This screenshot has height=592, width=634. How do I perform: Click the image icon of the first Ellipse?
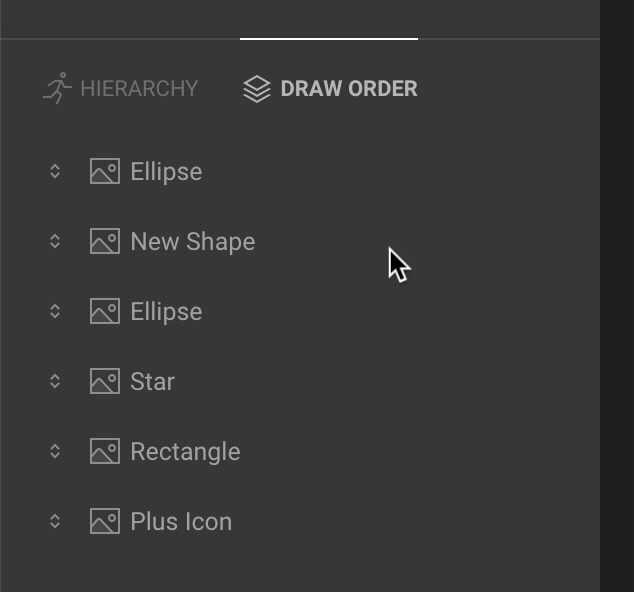pyautogui.click(x=105, y=171)
